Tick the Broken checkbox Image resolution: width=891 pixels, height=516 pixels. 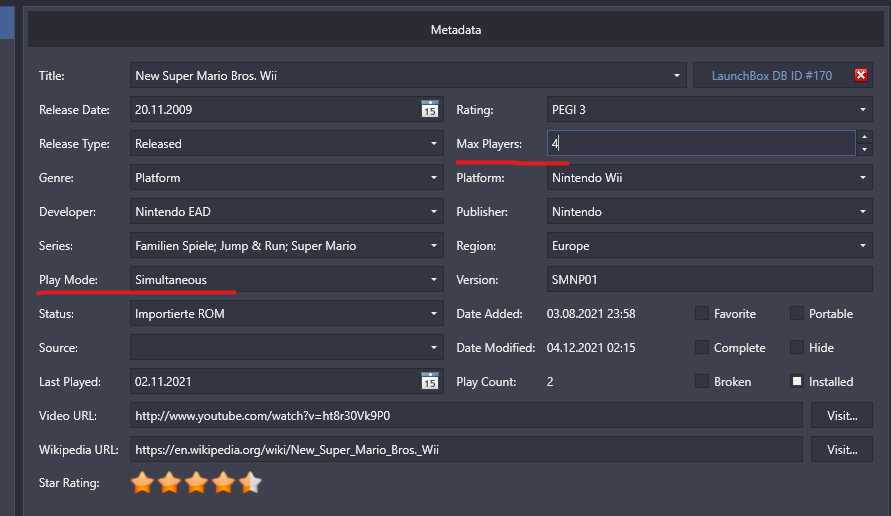pyautogui.click(x=702, y=381)
